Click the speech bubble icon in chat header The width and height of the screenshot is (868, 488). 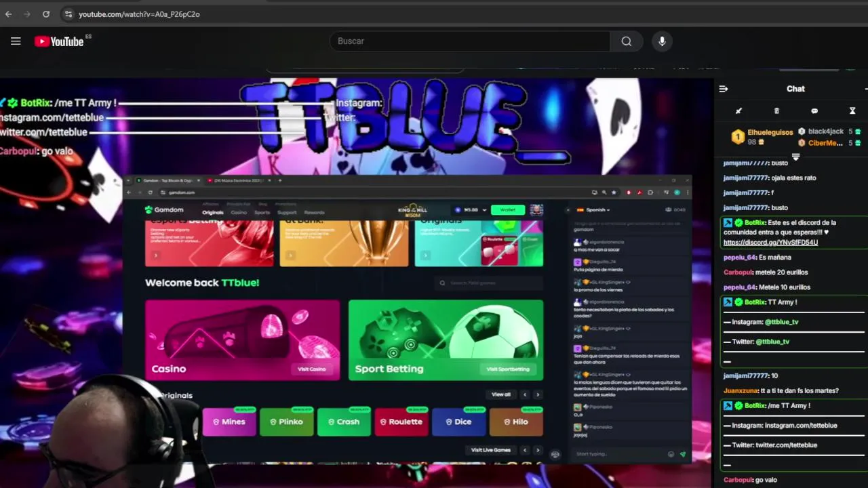814,110
